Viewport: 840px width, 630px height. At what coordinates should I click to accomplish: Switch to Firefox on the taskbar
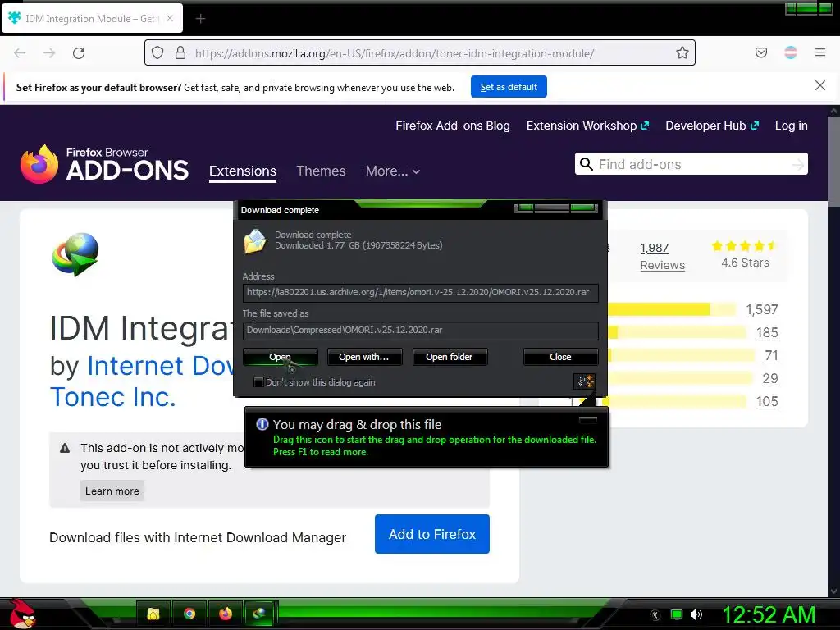[226, 614]
